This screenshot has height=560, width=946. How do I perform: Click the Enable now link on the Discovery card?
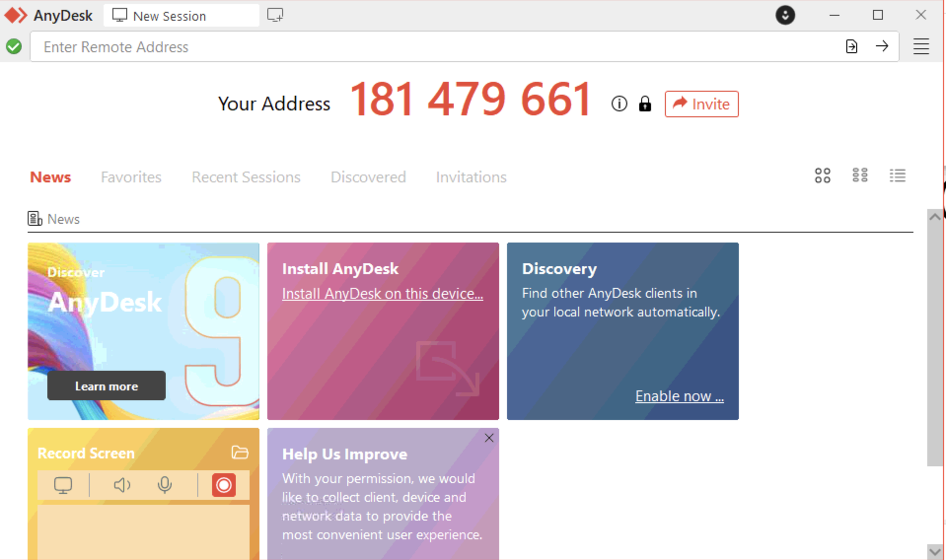click(x=679, y=396)
